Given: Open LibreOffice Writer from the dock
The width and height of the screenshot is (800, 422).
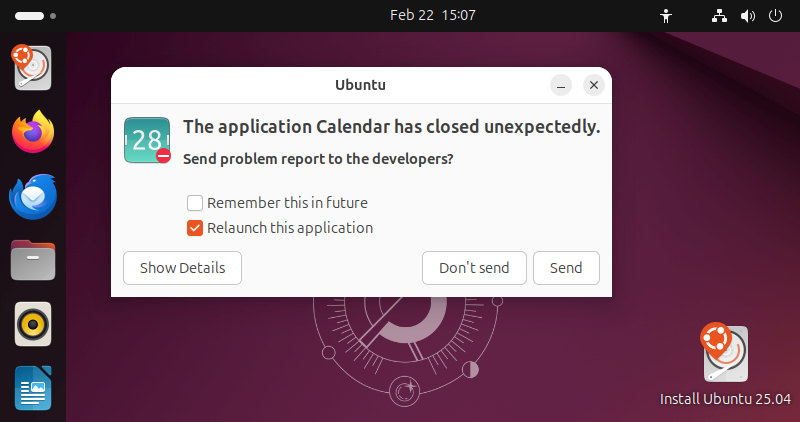Looking at the screenshot, I should click(x=33, y=389).
